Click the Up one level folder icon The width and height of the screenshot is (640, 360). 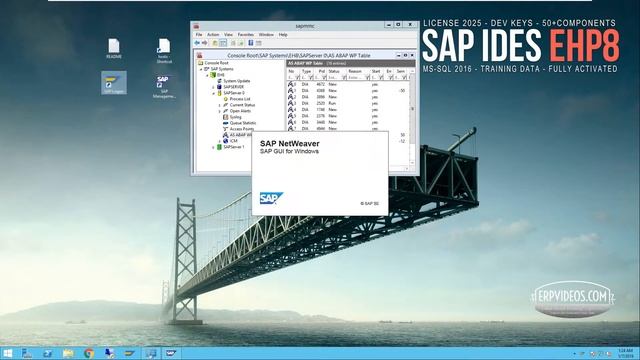215,43
